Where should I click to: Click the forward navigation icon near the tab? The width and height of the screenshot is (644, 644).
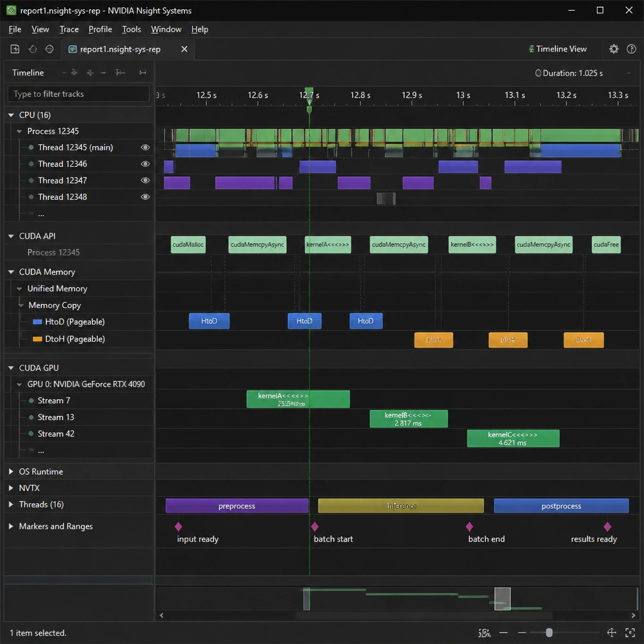coord(50,49)
